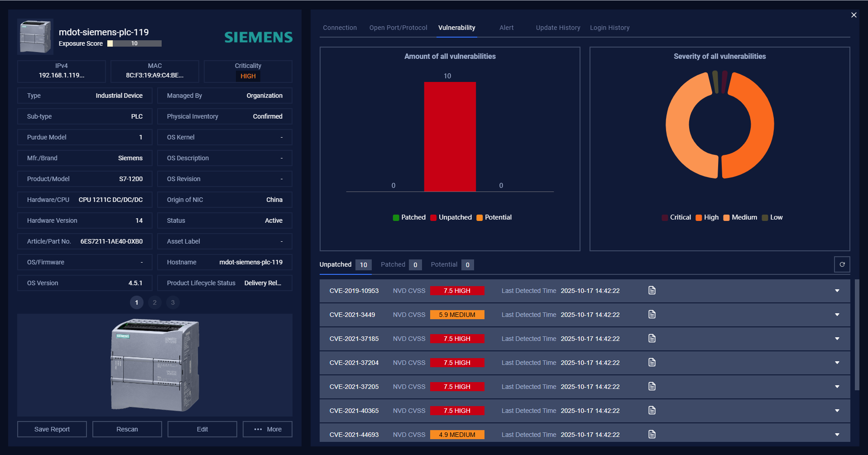Click the PLC device thumbnail icon
Viewport: 868px width, 455px height.
tap(35, 37)
